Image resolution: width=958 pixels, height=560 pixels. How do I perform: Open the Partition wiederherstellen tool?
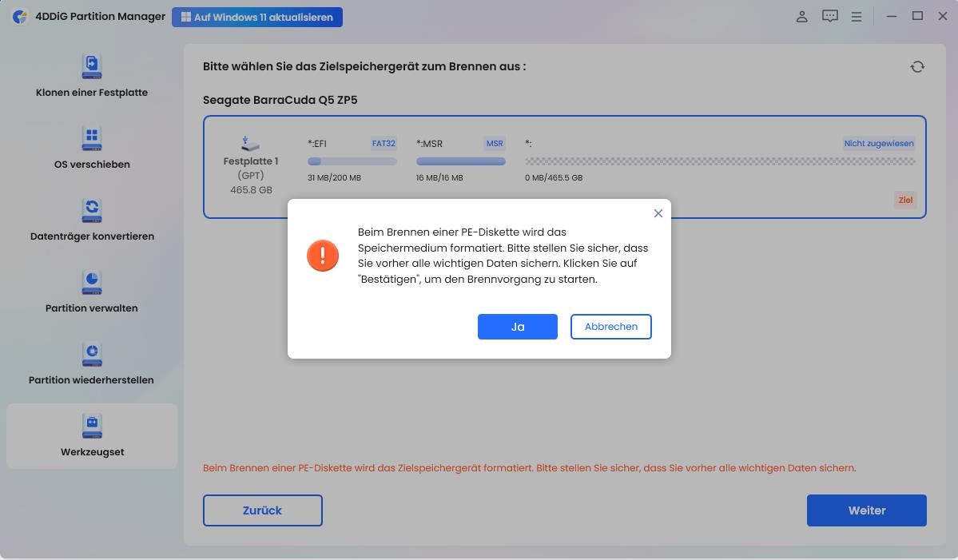[91, 365]
